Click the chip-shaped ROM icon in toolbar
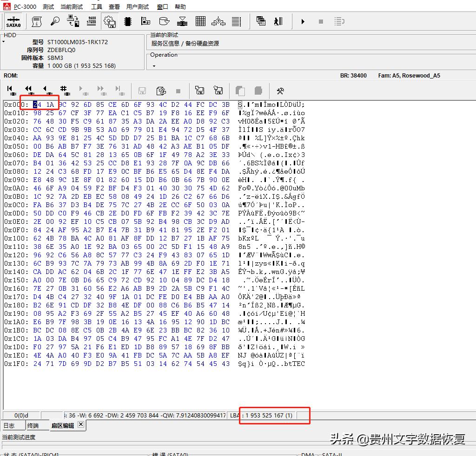Image resolution: width=476 pixels, height=456 pixels. [x=128, y=21]
